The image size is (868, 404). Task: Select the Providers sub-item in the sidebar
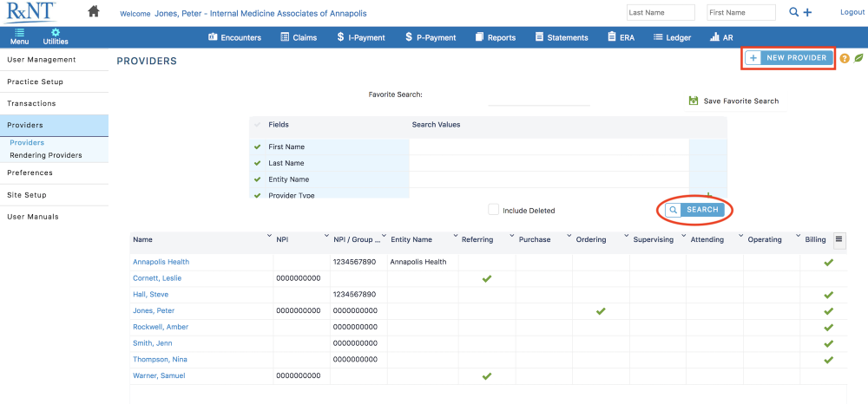click(27, 142)
